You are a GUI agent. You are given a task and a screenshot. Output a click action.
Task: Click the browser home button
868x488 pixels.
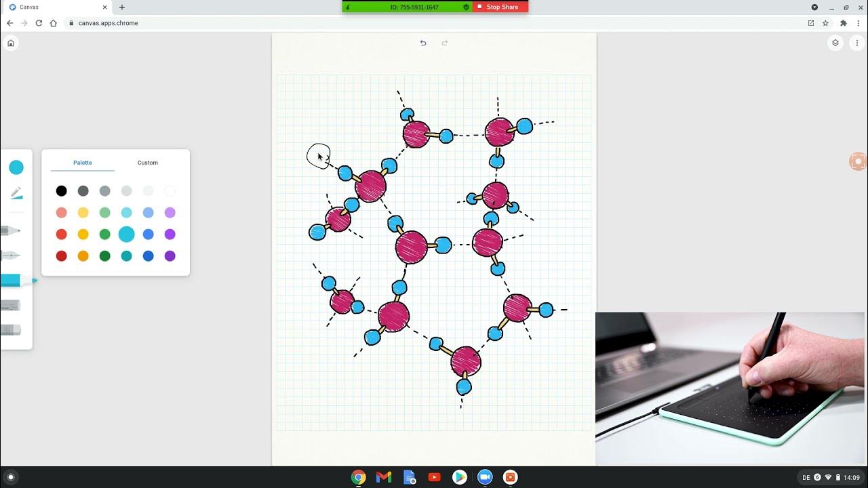click(x=54, y=23)
